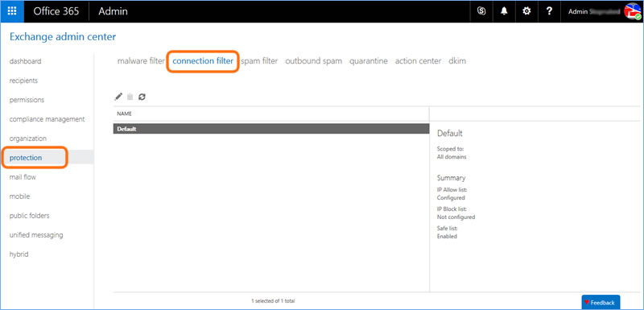Switch to spam filter tab

259,61
